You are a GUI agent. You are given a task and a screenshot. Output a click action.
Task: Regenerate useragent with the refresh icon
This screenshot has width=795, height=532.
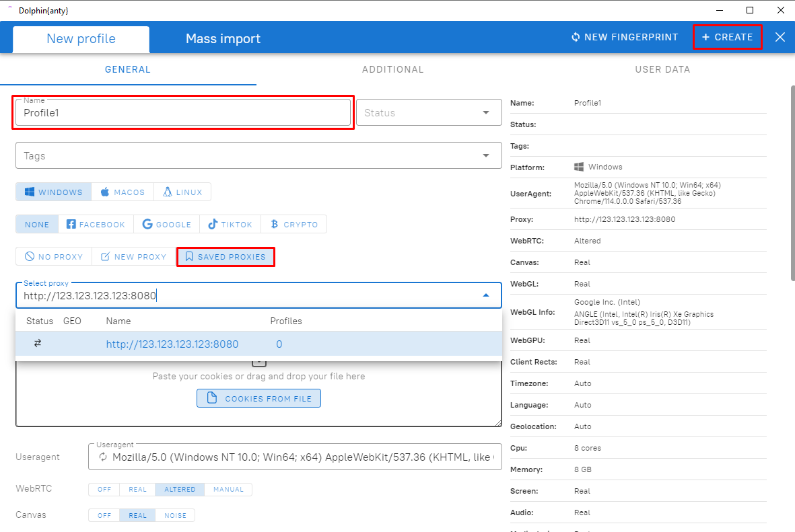coord(103,457)
